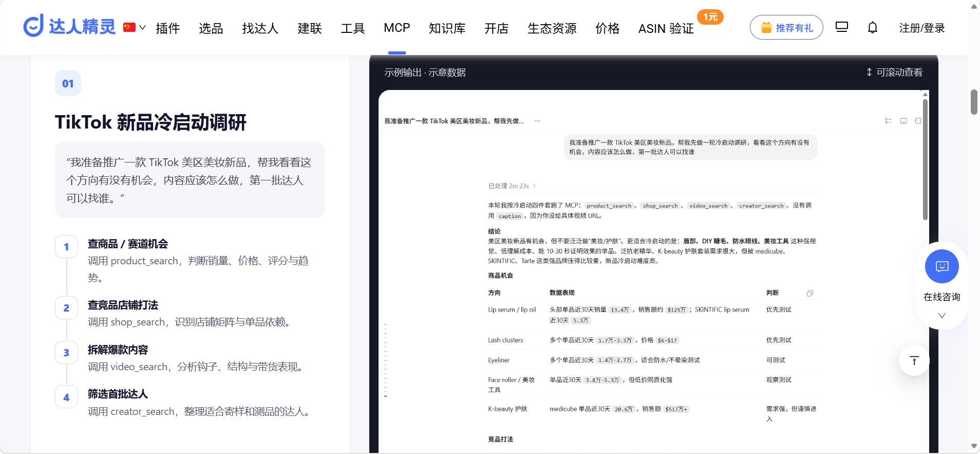Click the example output panel scrollbar
Screen dimensions: 980x454
(x=925, y=160)
